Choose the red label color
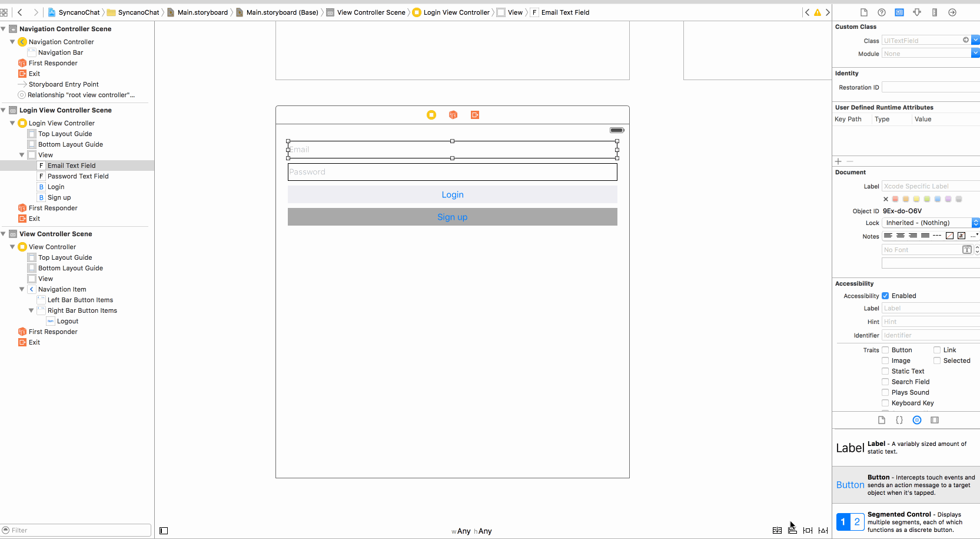Image resolution: width=980 pixels, height=539 pixels. (895, 199)
